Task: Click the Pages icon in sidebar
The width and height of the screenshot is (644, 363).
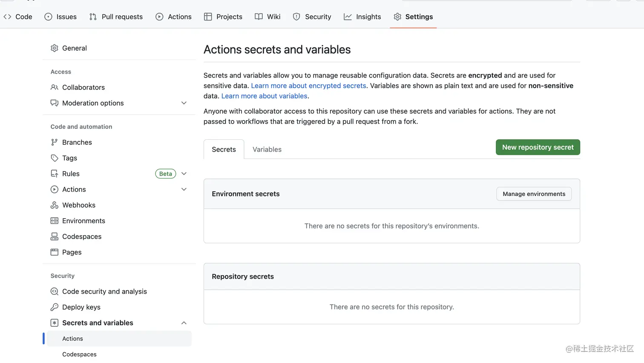Action: [54, 252]
